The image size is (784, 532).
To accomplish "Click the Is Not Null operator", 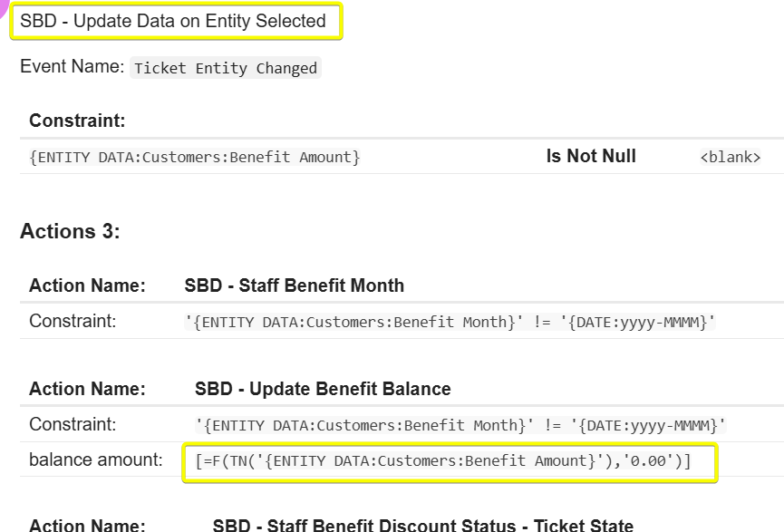I will point(591,157).
